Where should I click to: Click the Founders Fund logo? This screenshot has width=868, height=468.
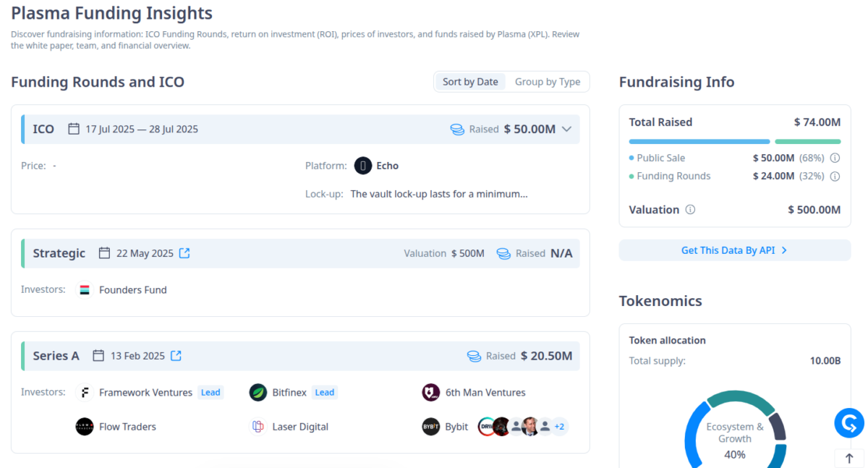[x=85, y=290]
